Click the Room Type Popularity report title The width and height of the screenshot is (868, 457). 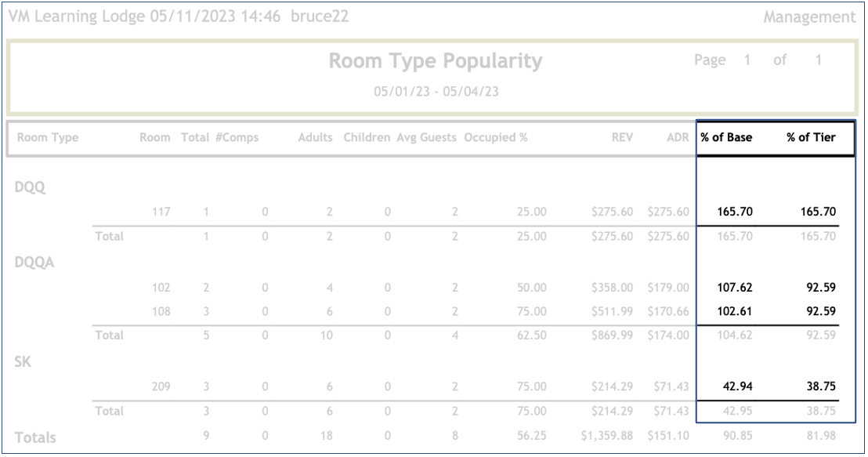click(435, 61)
